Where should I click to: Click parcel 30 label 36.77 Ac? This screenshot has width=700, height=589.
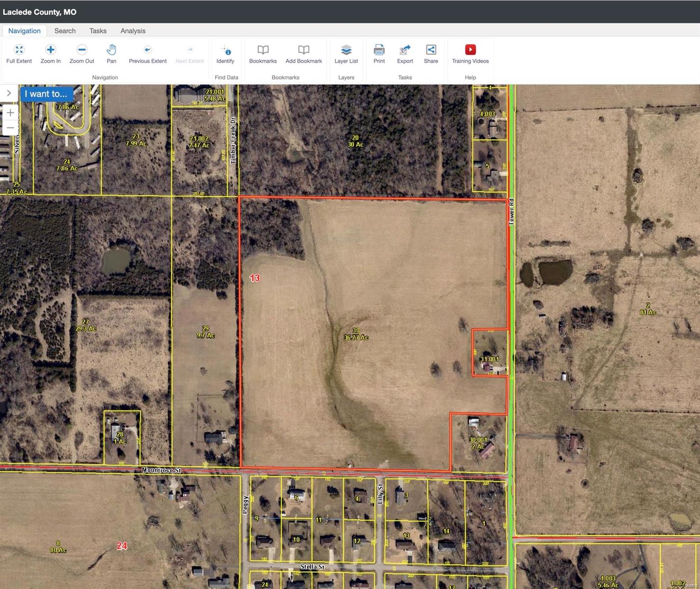(356, 334)
